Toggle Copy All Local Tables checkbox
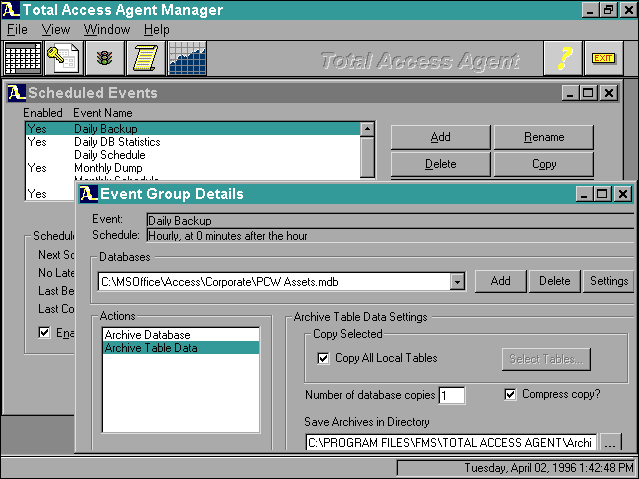Viewport: 639px width, 479px height. pos(323,358)
